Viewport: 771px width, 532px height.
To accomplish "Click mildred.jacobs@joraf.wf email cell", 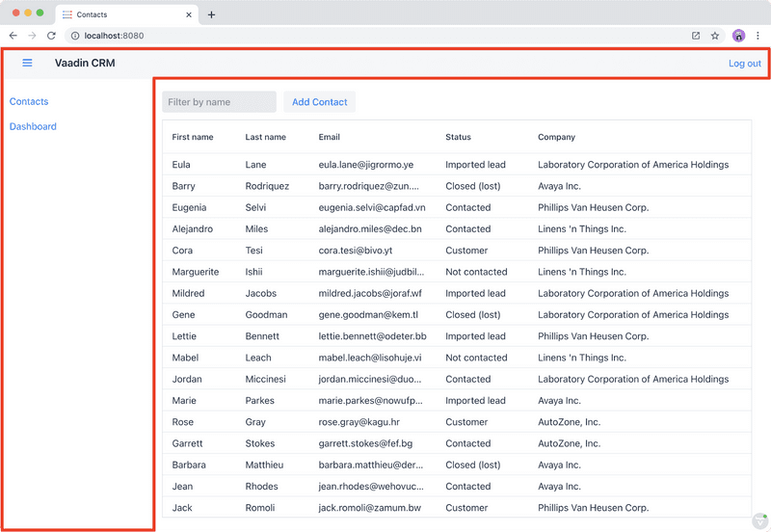I will coord(370,294).
